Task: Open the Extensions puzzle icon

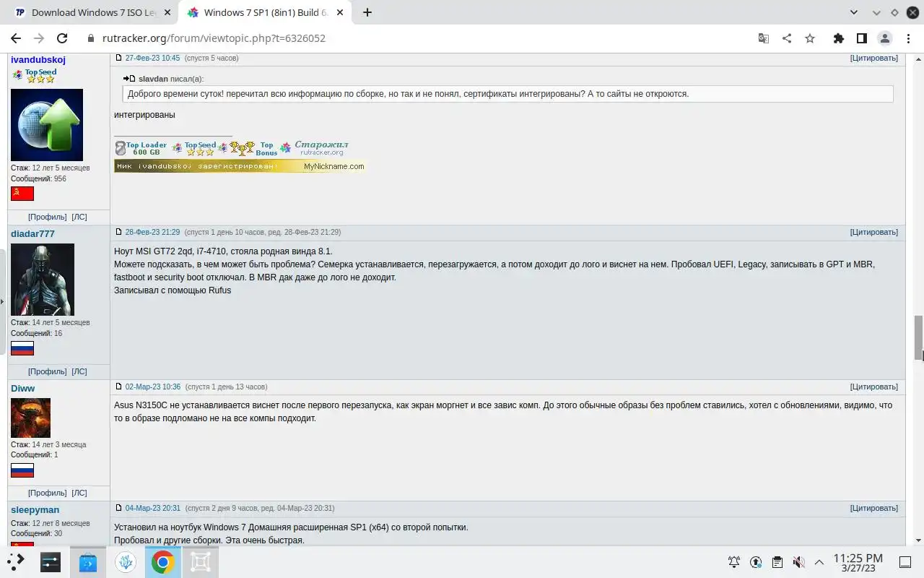Action: [838, 38]
